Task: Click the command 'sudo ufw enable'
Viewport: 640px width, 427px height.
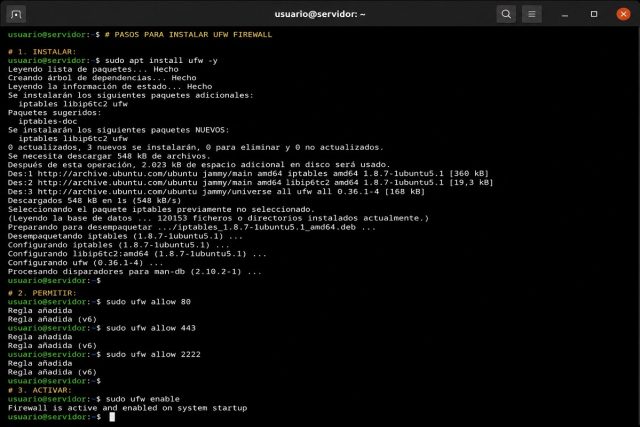Action: click(143, 399)
